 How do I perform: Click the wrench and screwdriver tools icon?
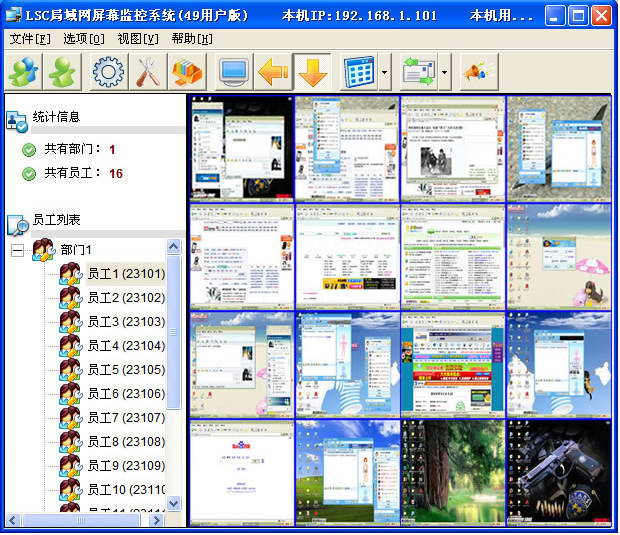(147, 72)
